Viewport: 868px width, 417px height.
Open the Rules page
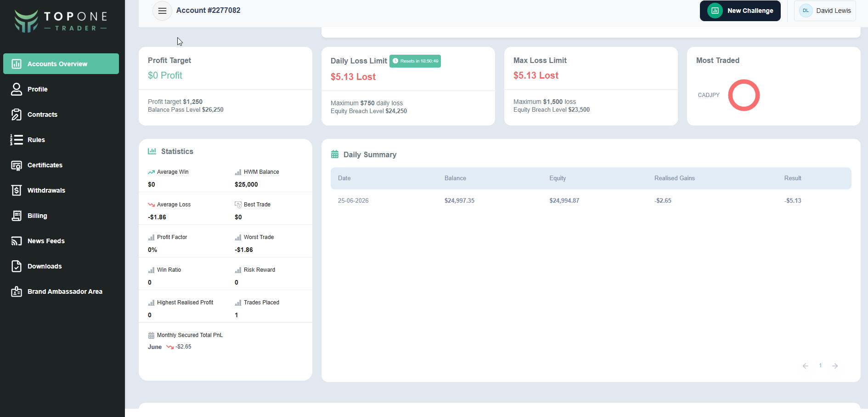click(x=61, y=140)
